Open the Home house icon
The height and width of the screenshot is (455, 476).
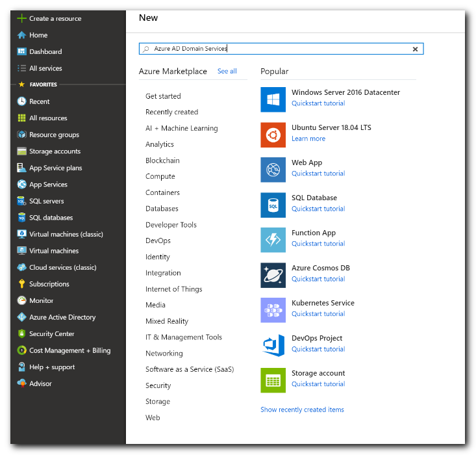[21, 35]
